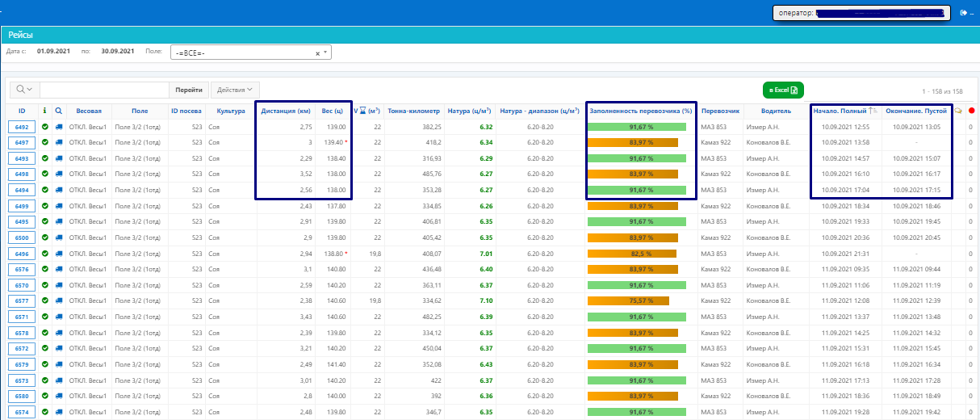Click the info icon column header

[45, 111]
